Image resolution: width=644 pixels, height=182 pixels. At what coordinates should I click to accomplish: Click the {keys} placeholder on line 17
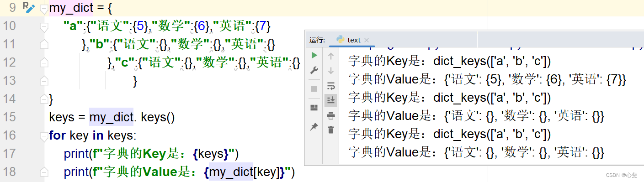tap(211, 154)
